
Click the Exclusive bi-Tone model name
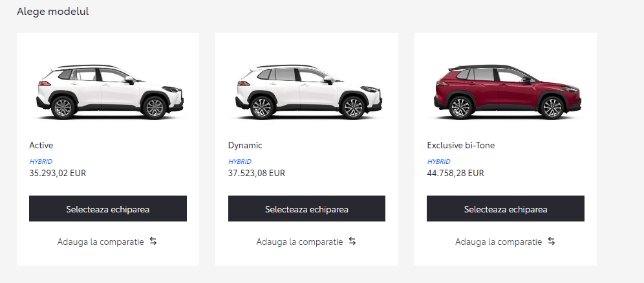[x=460, y=145]
